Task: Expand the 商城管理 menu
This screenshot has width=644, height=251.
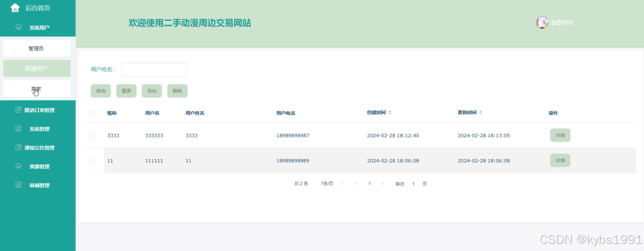Action: (38, 185)
